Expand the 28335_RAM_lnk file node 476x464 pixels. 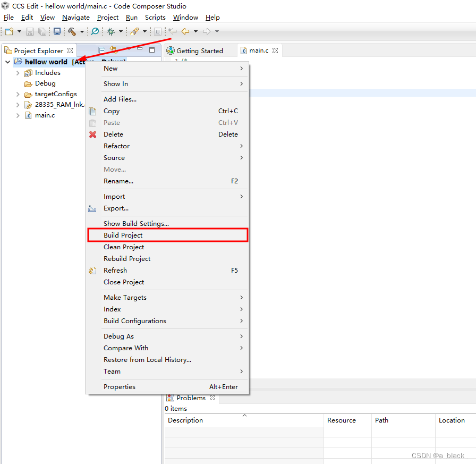(18, 105)
